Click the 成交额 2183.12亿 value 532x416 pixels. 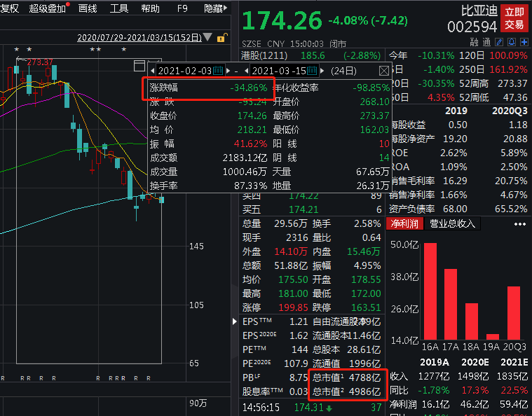(245, 158)
